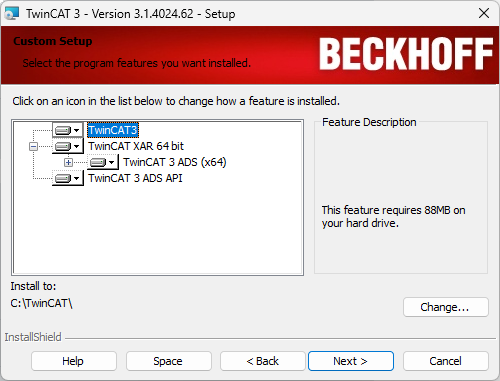The image size is (500, 381).
Task: Click the C:\TwinCAT\ install path text
Action: click(x=41, y=303)
